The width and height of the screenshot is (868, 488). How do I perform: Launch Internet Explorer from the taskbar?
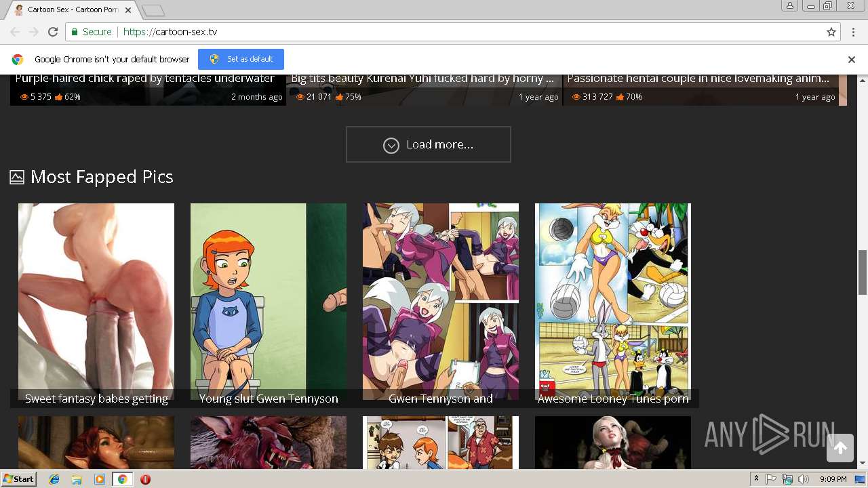point(54,479)
